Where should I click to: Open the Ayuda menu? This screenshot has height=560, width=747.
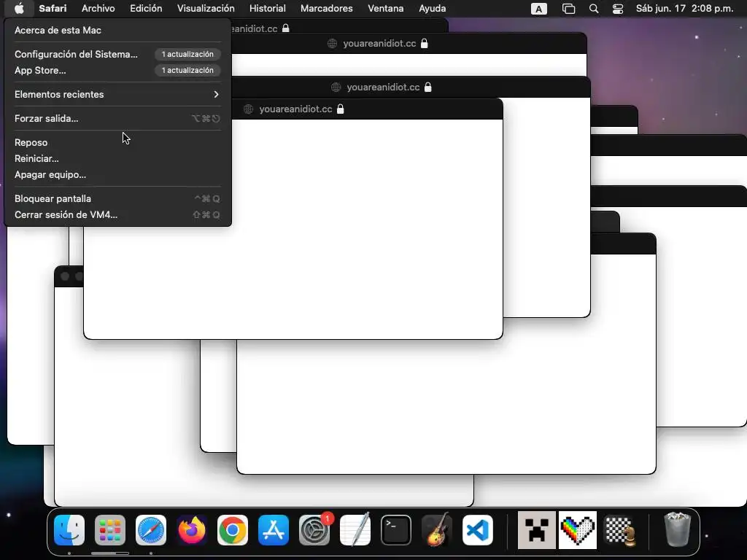432,8
